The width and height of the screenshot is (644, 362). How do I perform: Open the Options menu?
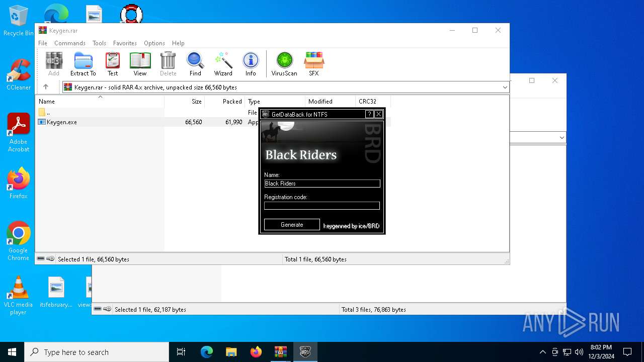[154, 43]
